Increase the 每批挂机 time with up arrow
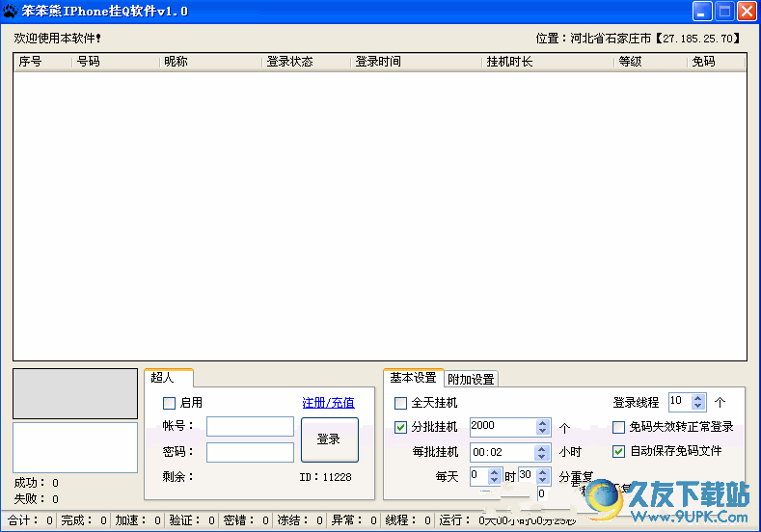Viewport: 761px width, 532px height. coord(542,448)
